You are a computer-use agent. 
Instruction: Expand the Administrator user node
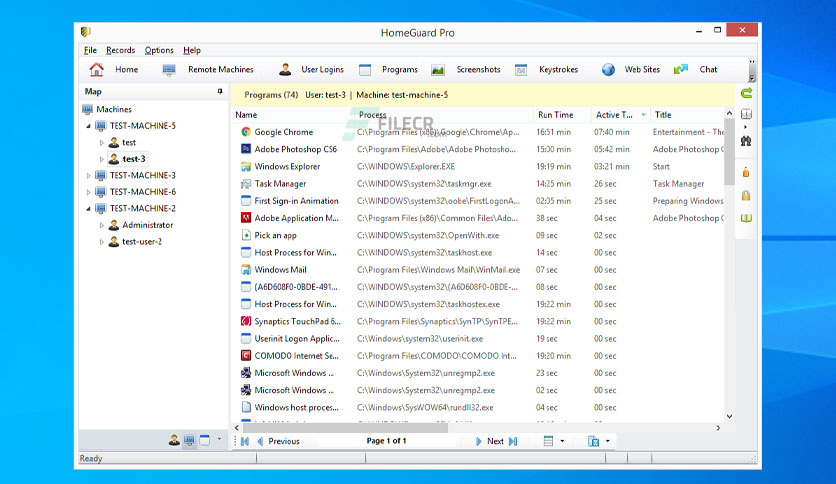tap(101, 225)
